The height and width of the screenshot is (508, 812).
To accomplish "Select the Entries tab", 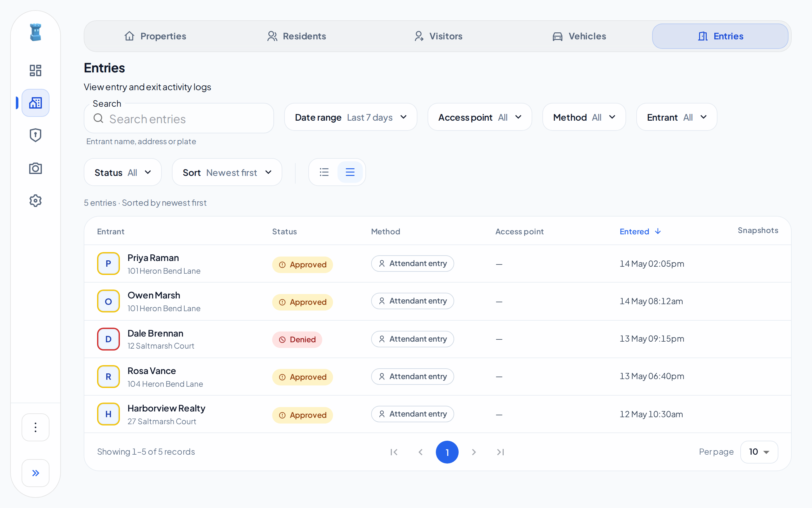I will tap(720, 36).
